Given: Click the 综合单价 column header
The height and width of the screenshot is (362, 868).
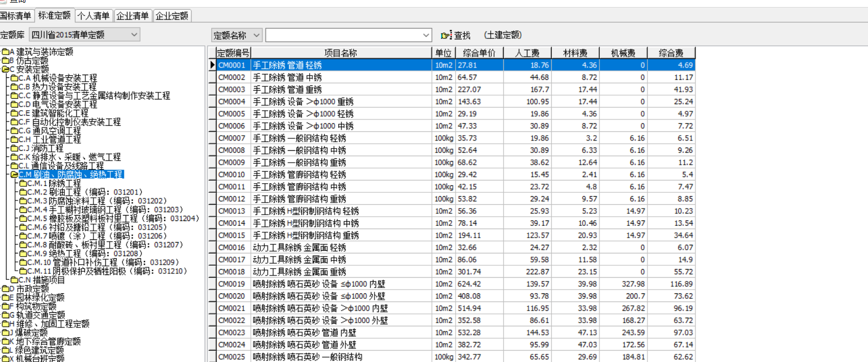Looking at the screenshot, I should tap(479, 53).
